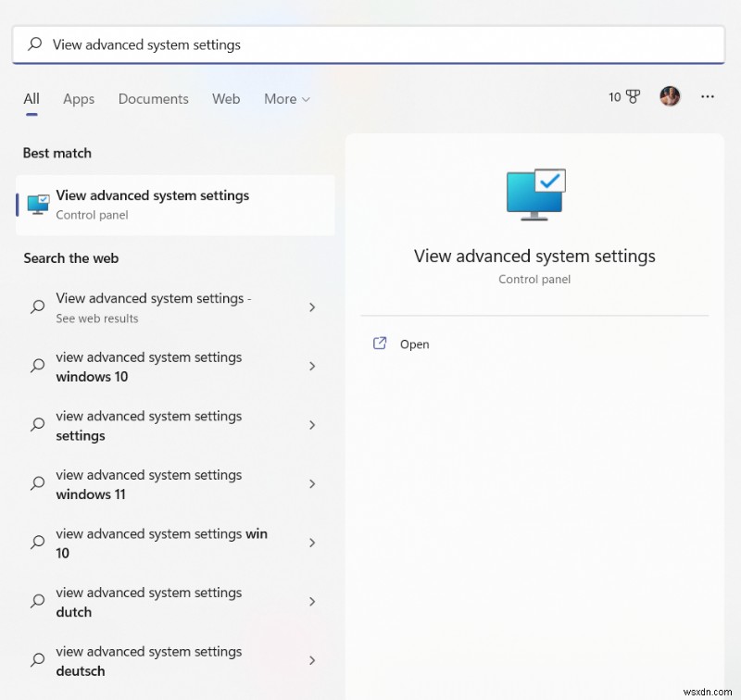Click Open in the preview pane

pyautogui.click(x=414, y=344)
